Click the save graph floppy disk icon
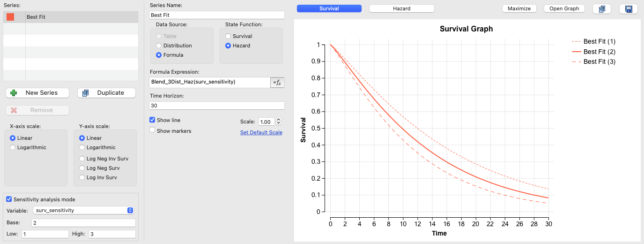644x244 pixels. [x=628, y=9]
